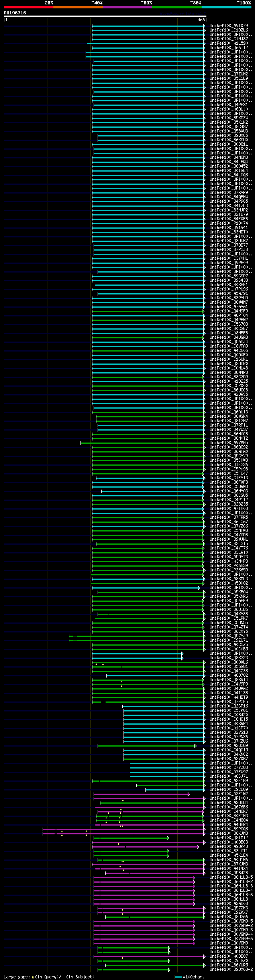The width and height of the screenshot is (255, 980).
Task: Click the UniRef100_Q4RFX1 label
Action: point(229,105)
